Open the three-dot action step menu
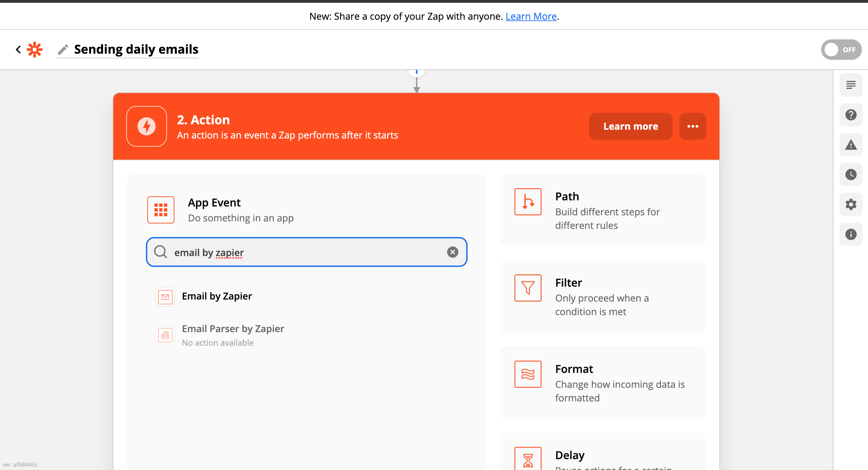Image resolution: width=868 pixels, height=470 pixels. [x=693, y=126]
